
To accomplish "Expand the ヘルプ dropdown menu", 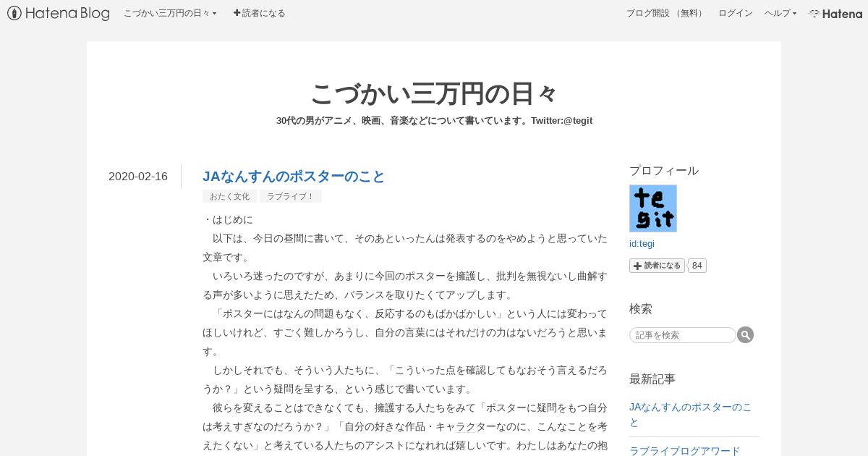I will coord(780,13).
